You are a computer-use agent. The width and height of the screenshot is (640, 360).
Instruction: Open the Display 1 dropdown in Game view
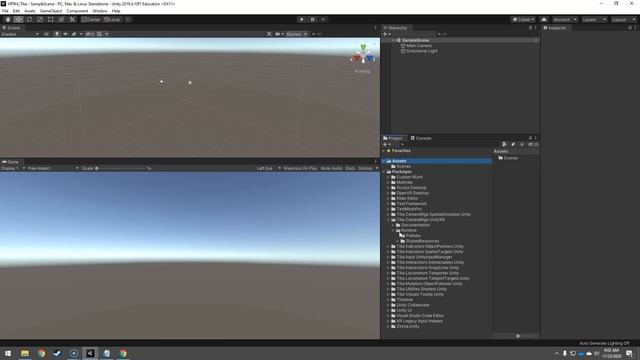click(x=13, y=168)
